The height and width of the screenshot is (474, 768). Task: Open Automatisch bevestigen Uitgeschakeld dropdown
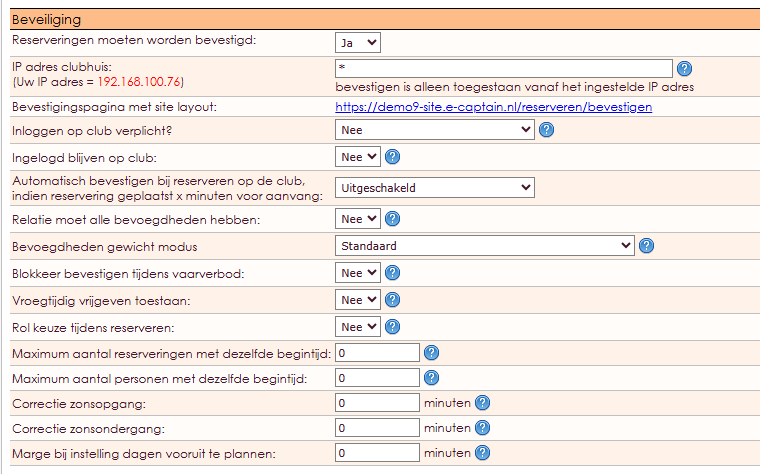tap(434, 188)
